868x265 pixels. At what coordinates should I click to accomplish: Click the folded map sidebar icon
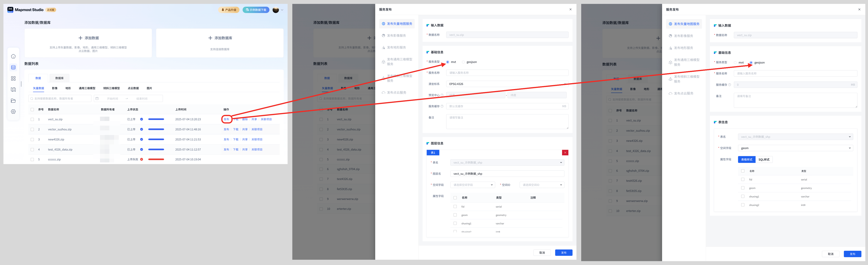click(x=13, y=89)
